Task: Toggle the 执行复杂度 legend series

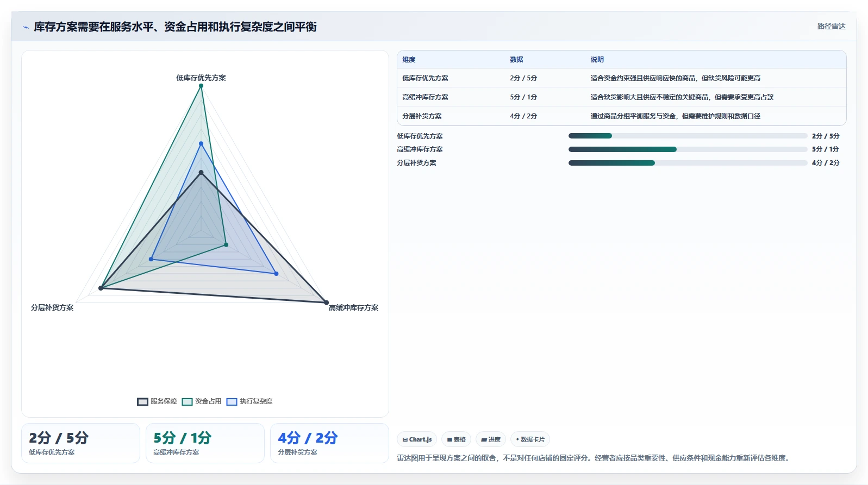Action: click(249, 401)
